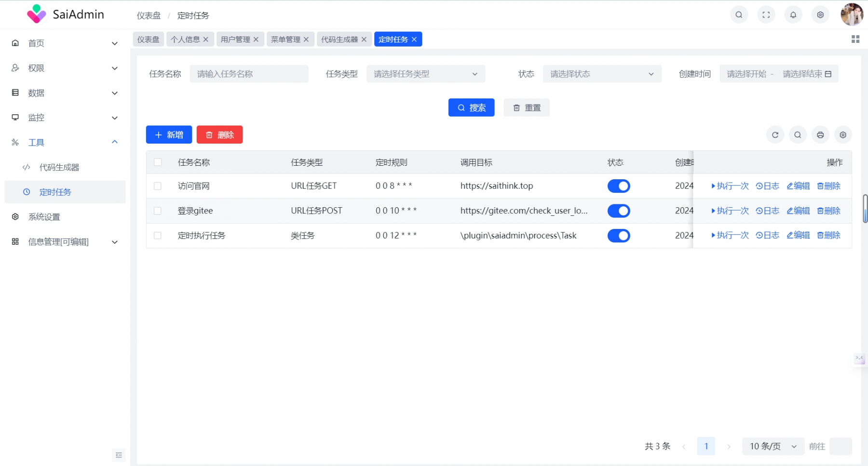View logs for 定时执行任务
Image resolution: width=868 pixels, height=466 pixels.
tap(767, 235)
